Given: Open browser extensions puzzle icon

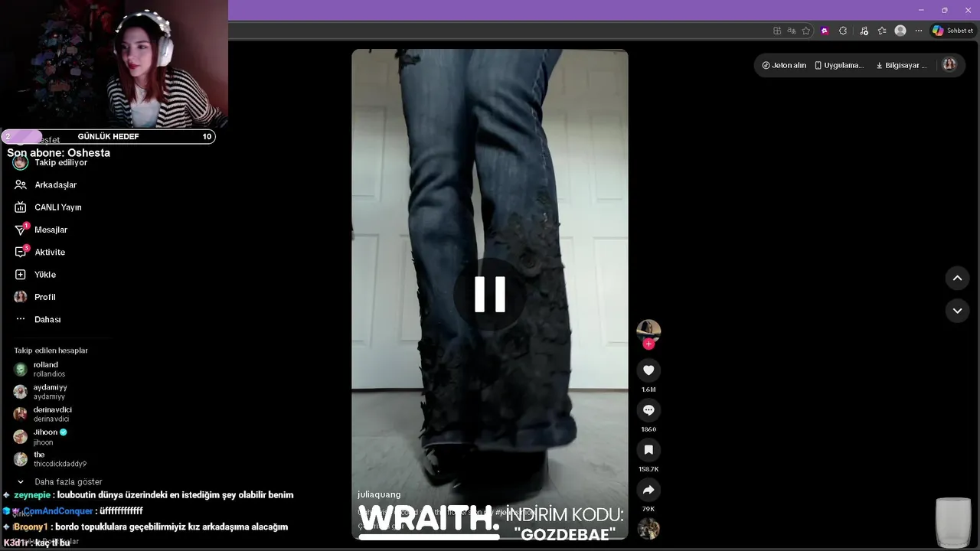Looking at the screenshot, I should coord(843,31).
